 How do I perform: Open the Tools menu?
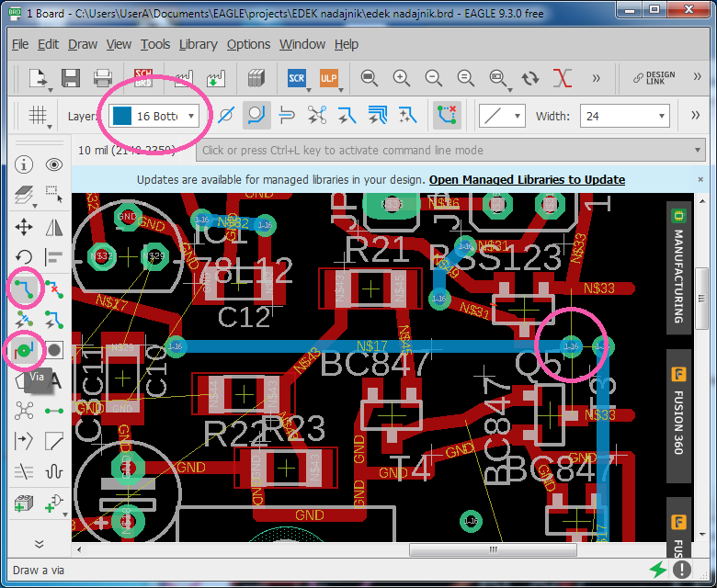(155, 44)
